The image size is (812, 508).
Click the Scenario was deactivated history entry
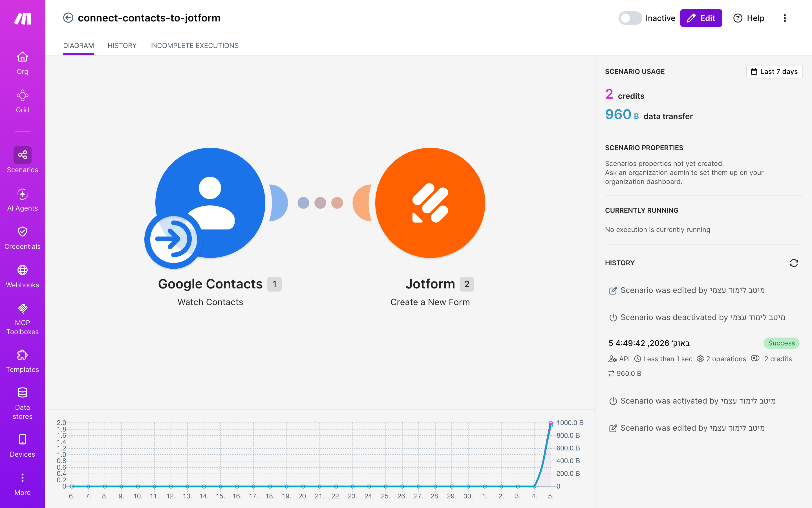pyautogui.click(x=697, y=317)
